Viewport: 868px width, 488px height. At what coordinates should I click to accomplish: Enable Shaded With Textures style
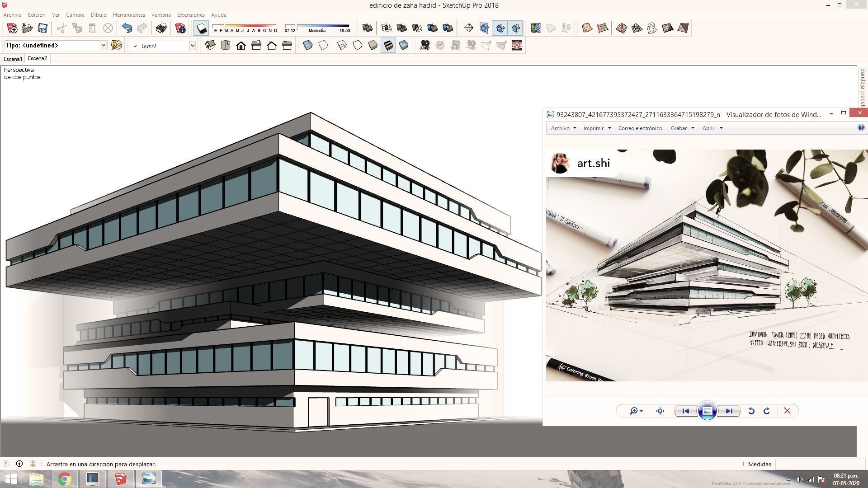pyautogui.click(x=388, y=45)
